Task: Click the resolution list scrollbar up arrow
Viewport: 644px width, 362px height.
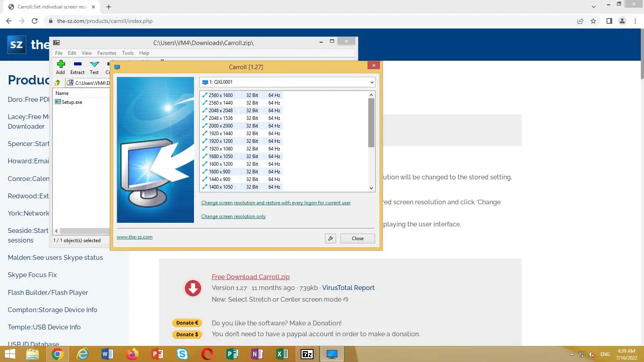Action: click(371, 95)
